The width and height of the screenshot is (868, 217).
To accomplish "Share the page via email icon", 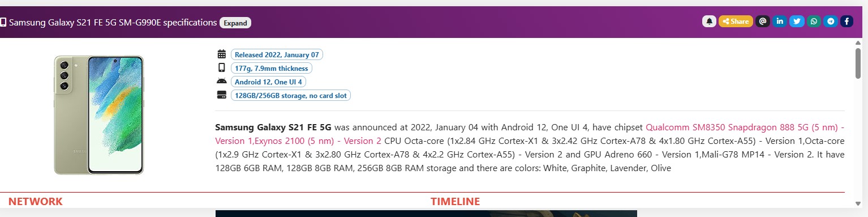I will tap(763, 22).
